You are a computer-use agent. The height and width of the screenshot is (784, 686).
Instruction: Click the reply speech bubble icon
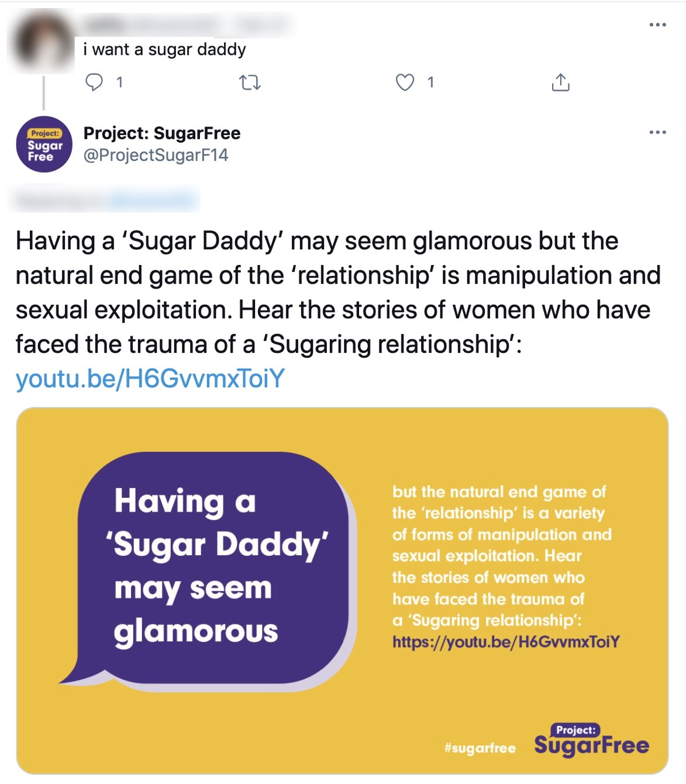tap(94, 82)
